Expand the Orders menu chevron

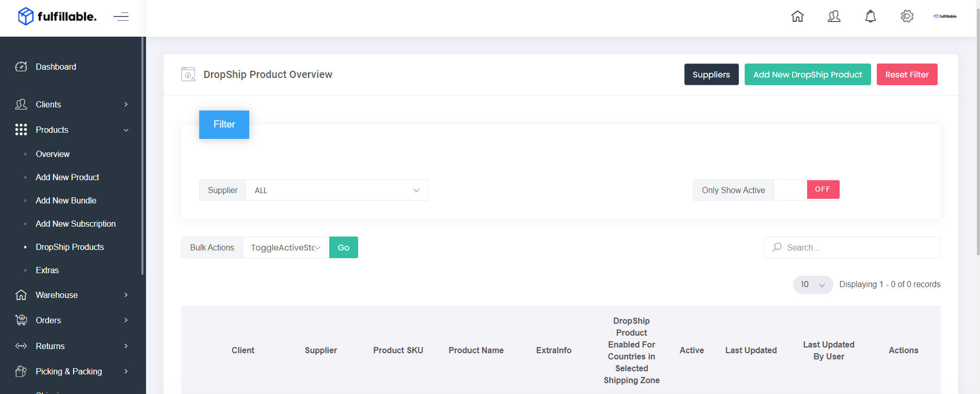pyautogui.click(x=126, y=320)
